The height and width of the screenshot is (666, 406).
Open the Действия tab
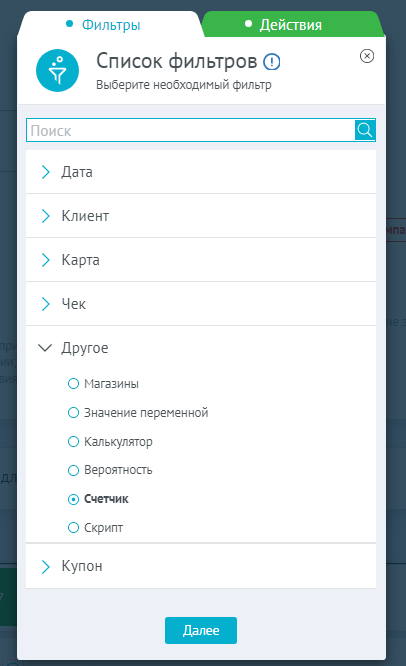[291, 25]
